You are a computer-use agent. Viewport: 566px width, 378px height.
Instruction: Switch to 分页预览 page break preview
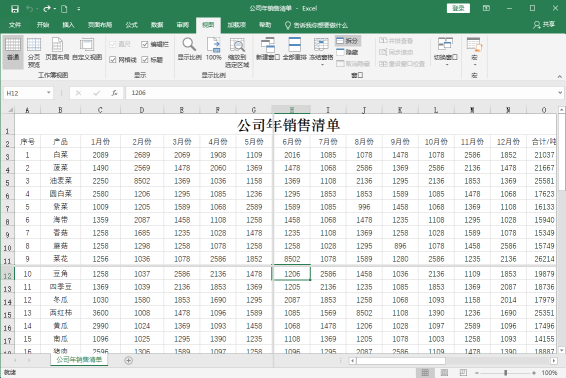[x=34, y=53]
